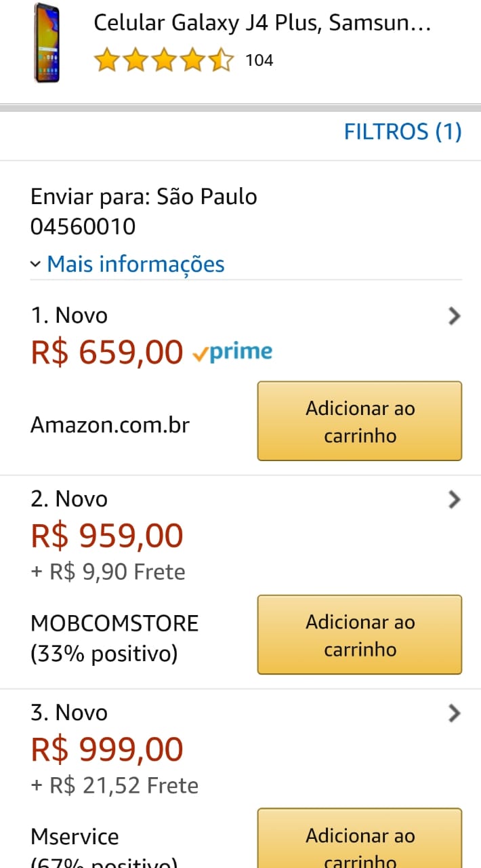481x868 pixels.
Task: Add Amazon.com.br offer to cart
Action: [x=359, y=421]
